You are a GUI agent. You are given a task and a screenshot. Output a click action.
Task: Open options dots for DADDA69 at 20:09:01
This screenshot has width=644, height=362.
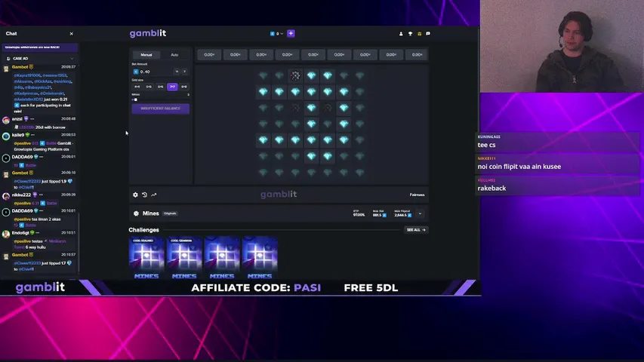pyautogui.click(x=41, y=157)
